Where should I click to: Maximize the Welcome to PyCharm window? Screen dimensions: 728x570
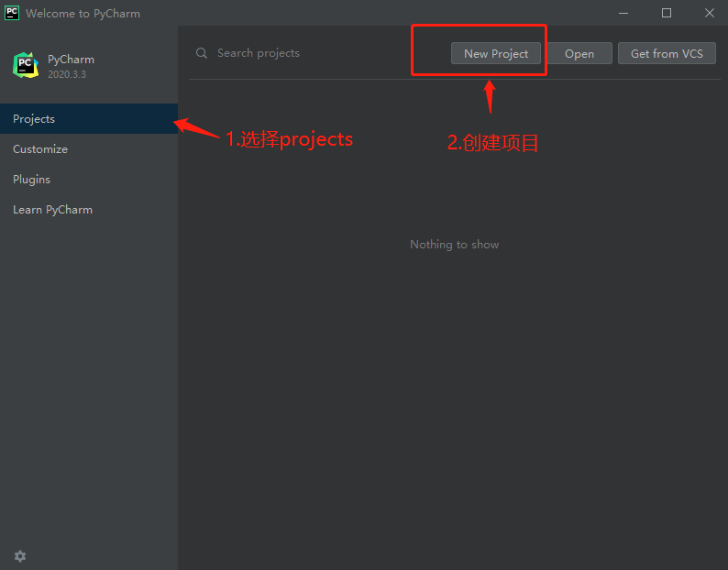667,13
